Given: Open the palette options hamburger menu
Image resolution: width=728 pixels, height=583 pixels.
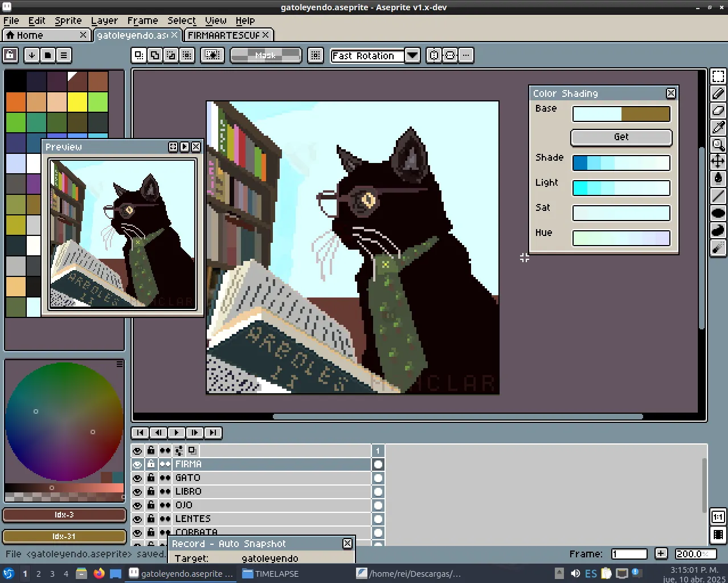Looking at the screenshot, I should 64,55.
